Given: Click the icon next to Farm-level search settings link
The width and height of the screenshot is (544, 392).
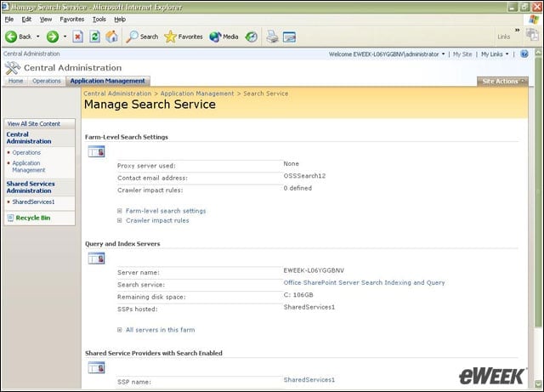Looking at the screenshot, I should pyautogui.click(x=119, y=211).
